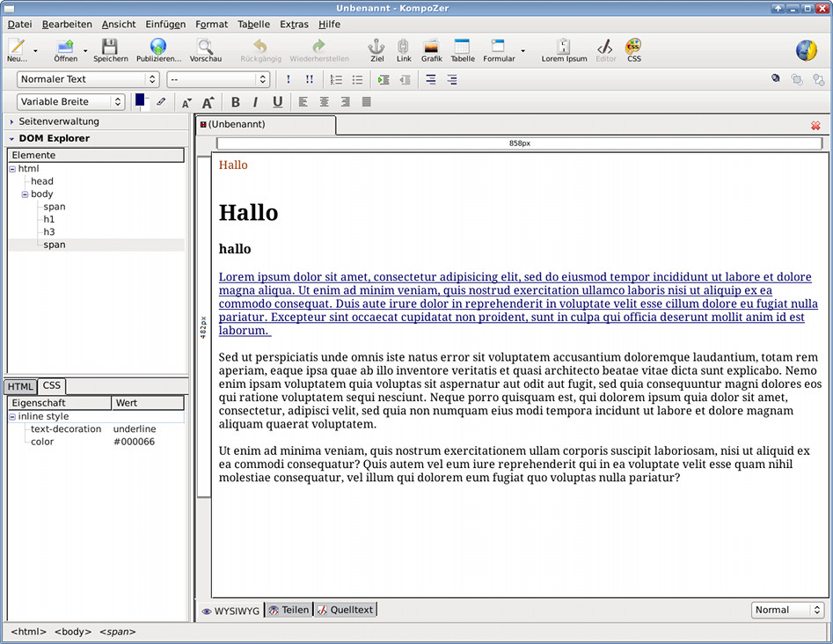Open the CSS editor icon
The image size is (833, 644).
(633, 48)
